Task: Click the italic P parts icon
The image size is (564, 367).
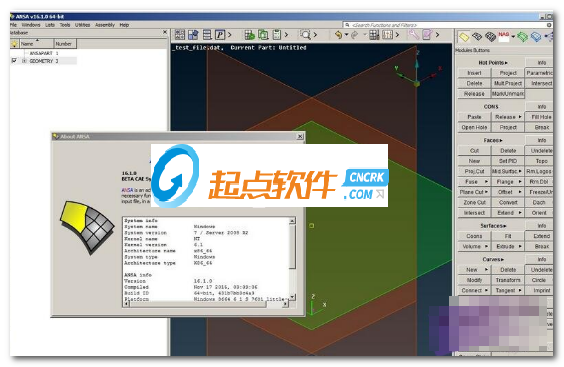Action: click(x=220, y=35)
